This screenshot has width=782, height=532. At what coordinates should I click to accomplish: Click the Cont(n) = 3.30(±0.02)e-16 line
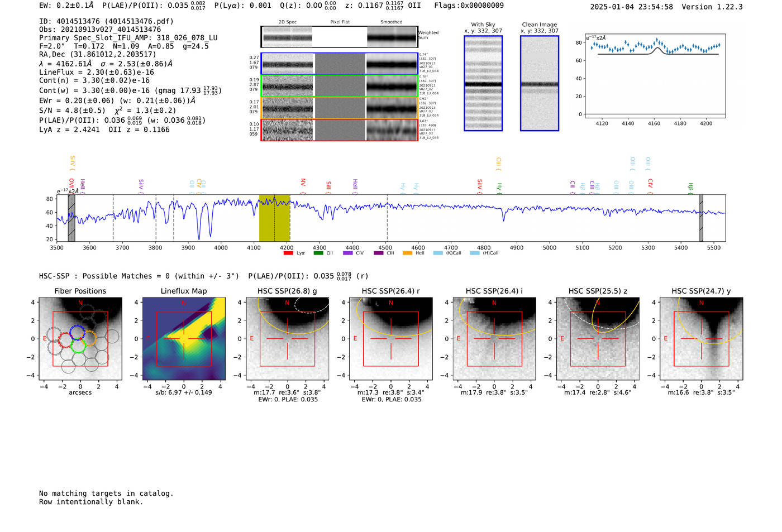94,80
